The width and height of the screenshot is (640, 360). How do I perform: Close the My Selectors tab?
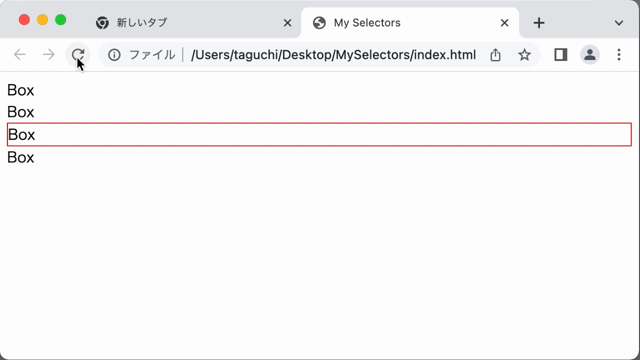(504, 23)
